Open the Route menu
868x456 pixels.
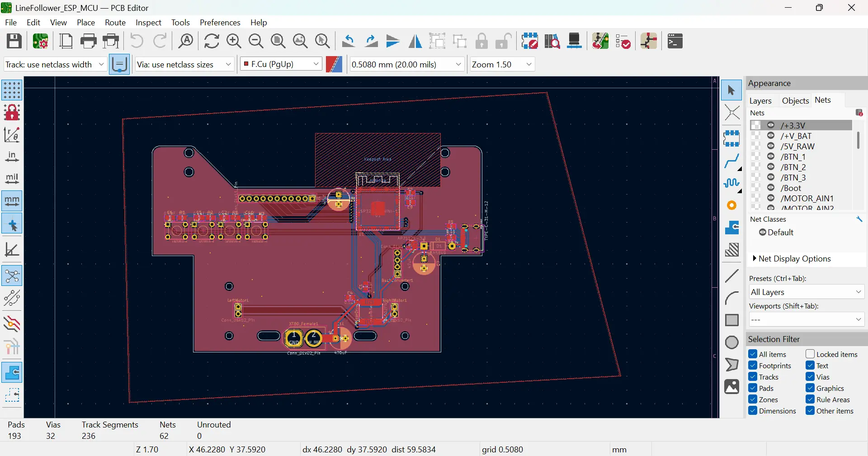point(115,22)
